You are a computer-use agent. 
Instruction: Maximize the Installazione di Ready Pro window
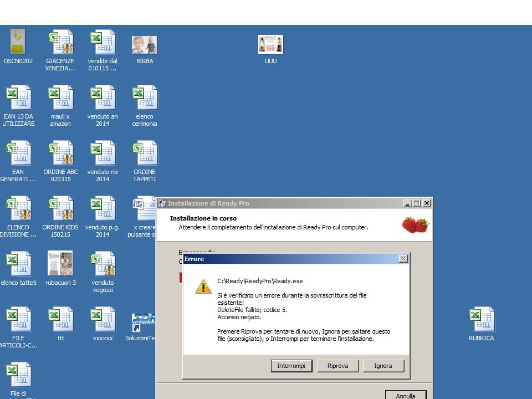(x=417, y=203)
